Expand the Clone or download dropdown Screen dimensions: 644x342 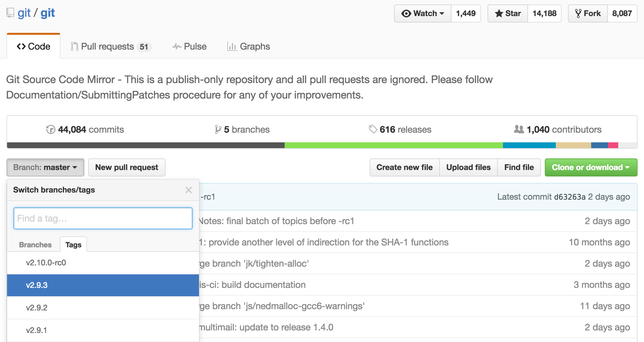point(591,167)
